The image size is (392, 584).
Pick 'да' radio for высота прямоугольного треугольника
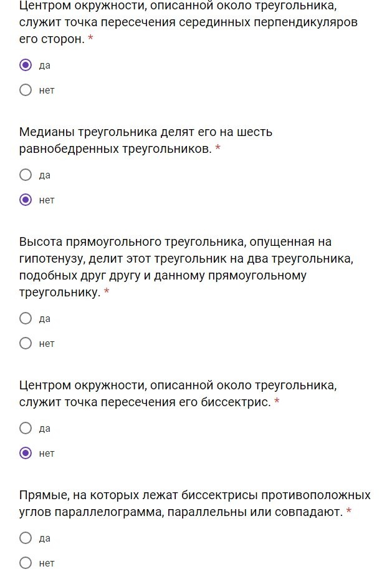[x=26, y=318]
